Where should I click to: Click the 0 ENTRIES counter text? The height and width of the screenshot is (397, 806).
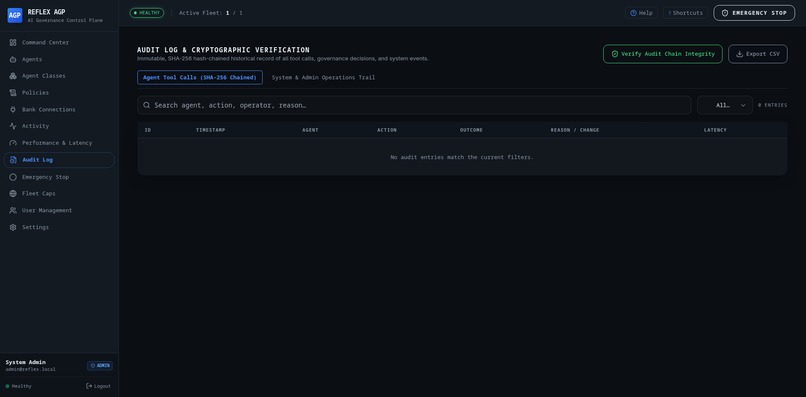(x=772, y=105)
